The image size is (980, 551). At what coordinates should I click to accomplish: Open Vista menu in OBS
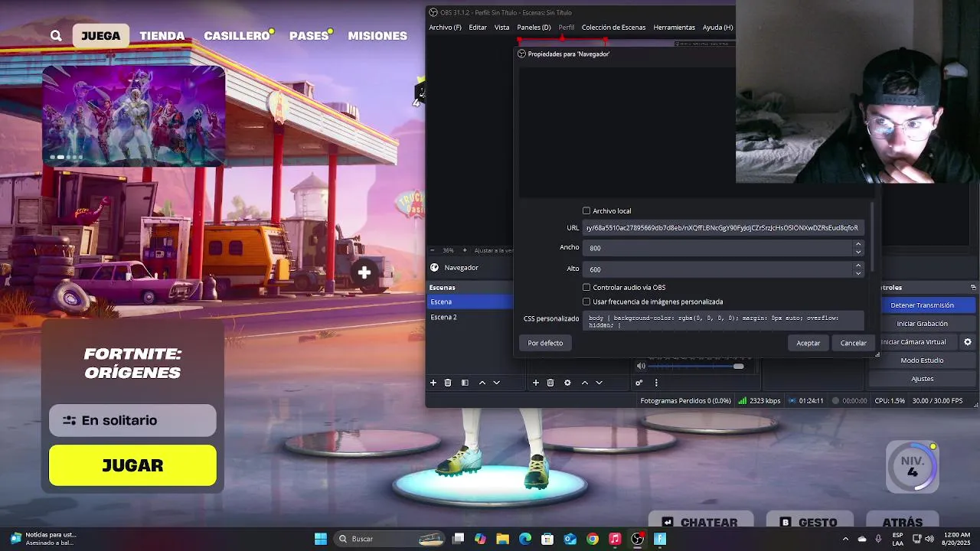tap(501, 28)
